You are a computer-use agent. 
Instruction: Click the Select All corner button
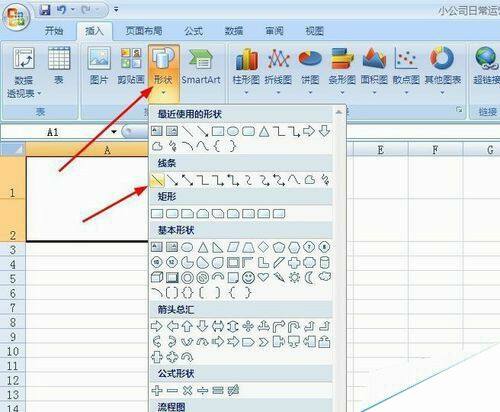click(x=13, y=149)
